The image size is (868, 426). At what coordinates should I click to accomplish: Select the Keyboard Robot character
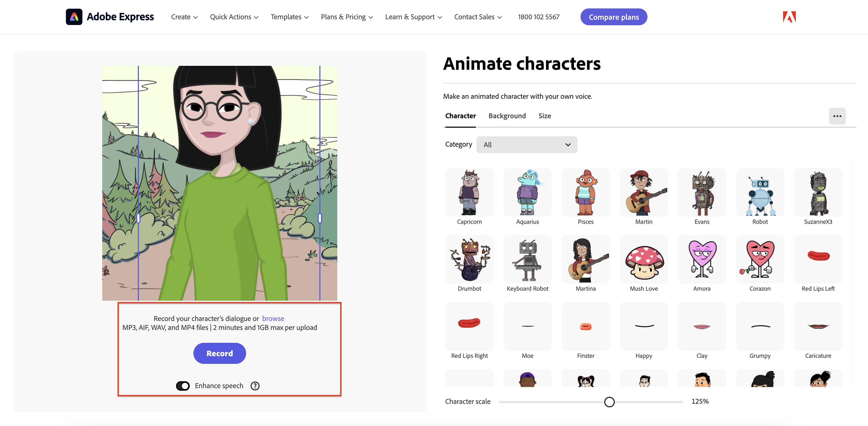pos(527,259)
